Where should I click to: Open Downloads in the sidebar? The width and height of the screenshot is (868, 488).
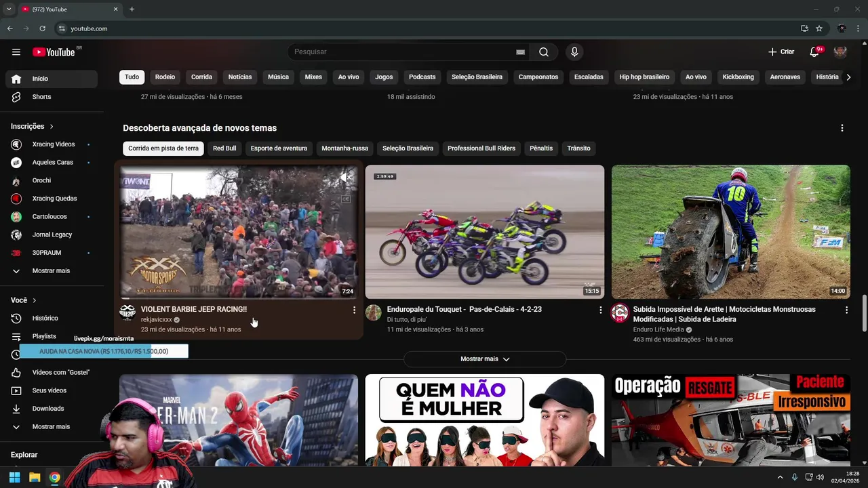[52, 409]
